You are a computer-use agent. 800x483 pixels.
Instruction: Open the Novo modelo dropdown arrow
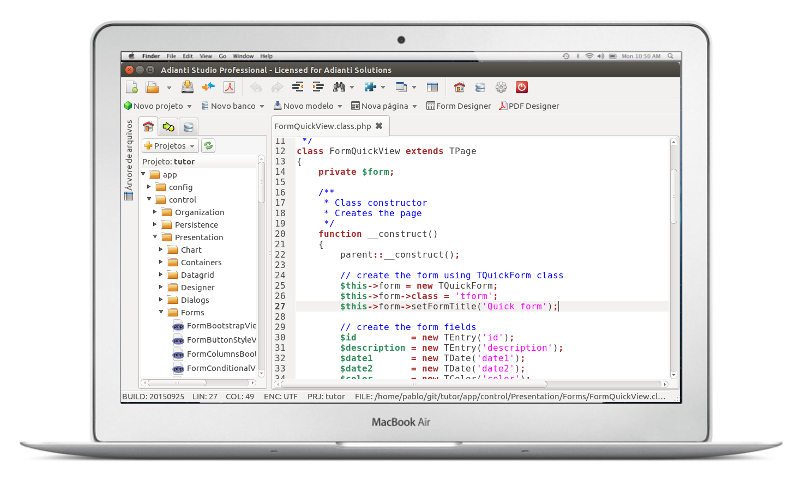[340, 106]
